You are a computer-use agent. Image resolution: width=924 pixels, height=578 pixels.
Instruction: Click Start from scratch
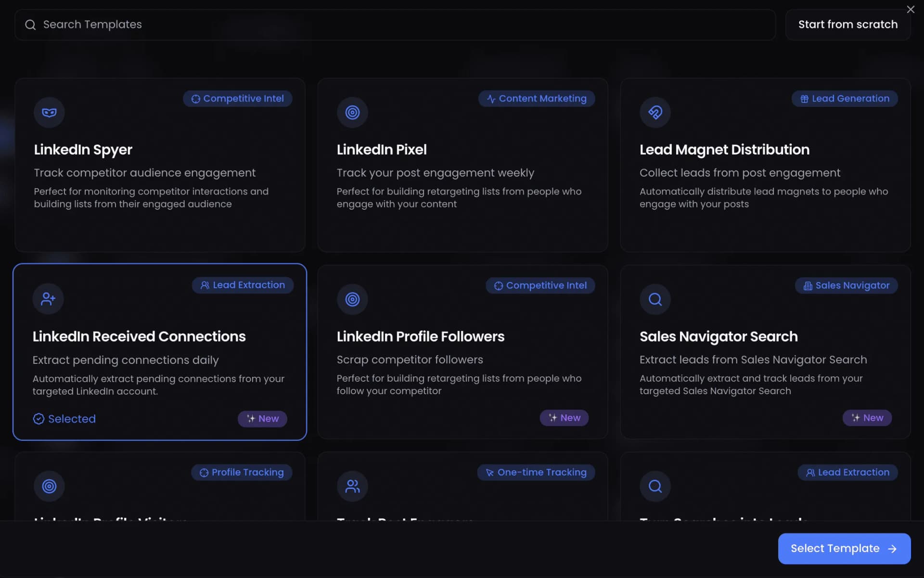pos(848,24)
